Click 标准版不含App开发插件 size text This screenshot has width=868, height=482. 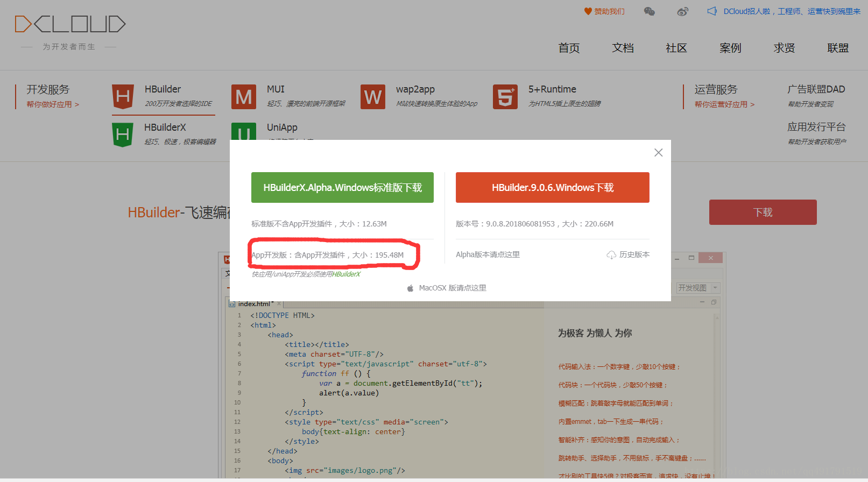[x=319, y=224]
